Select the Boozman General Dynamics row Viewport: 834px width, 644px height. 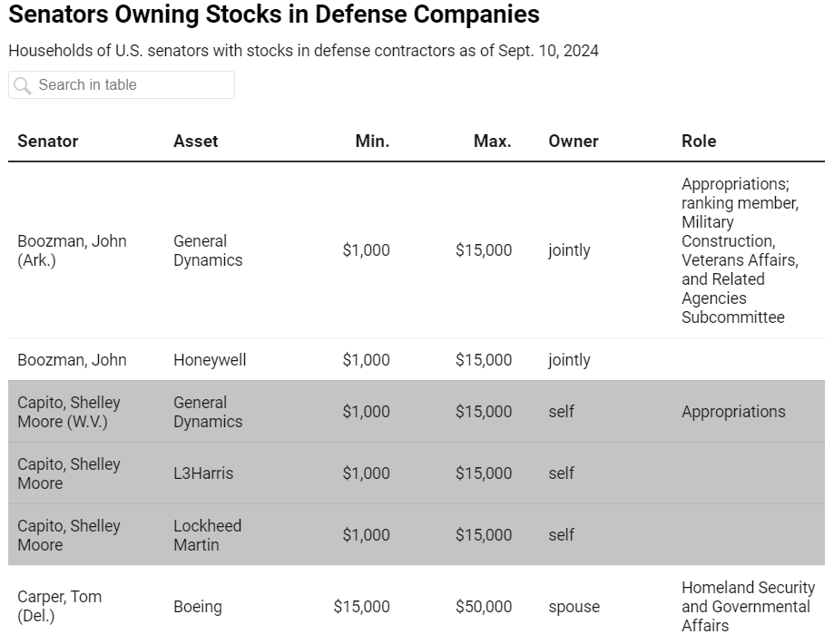coord(417,250)
